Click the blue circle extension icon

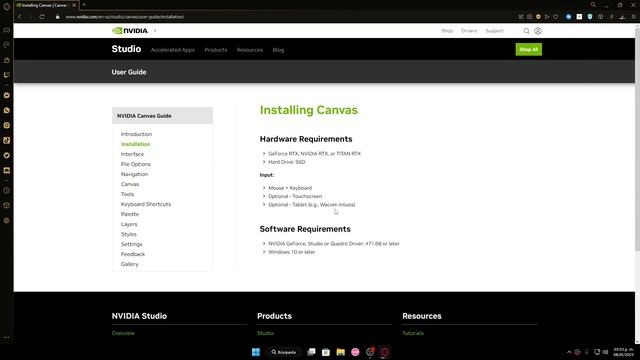coord(569,17)
